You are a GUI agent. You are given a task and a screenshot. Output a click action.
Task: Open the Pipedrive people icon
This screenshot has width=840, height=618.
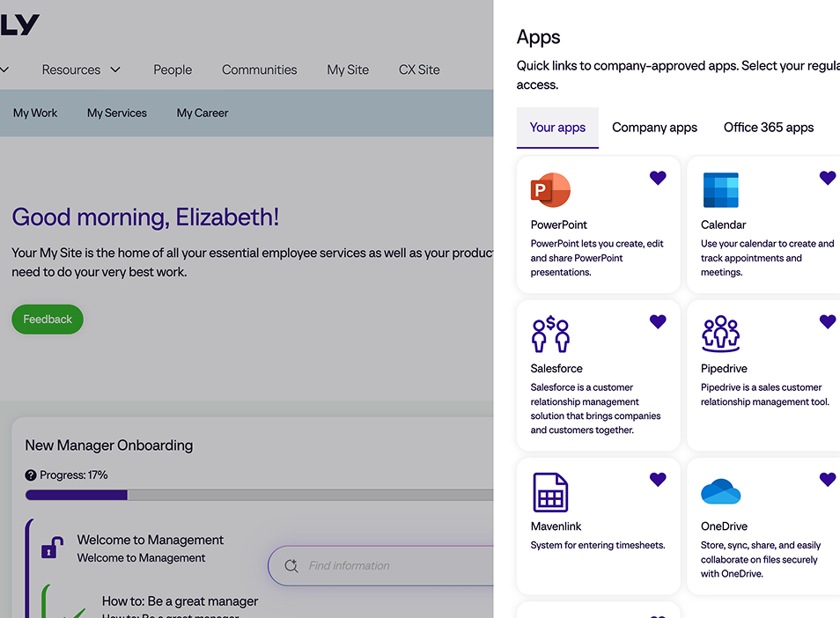coord(720,335)
